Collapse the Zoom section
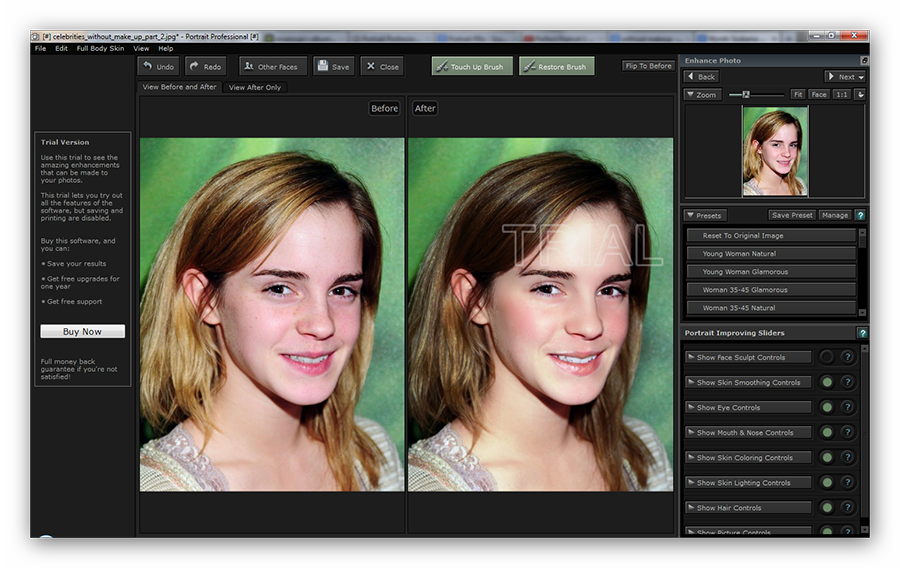The image size is (900, 568). click(701, 95)
